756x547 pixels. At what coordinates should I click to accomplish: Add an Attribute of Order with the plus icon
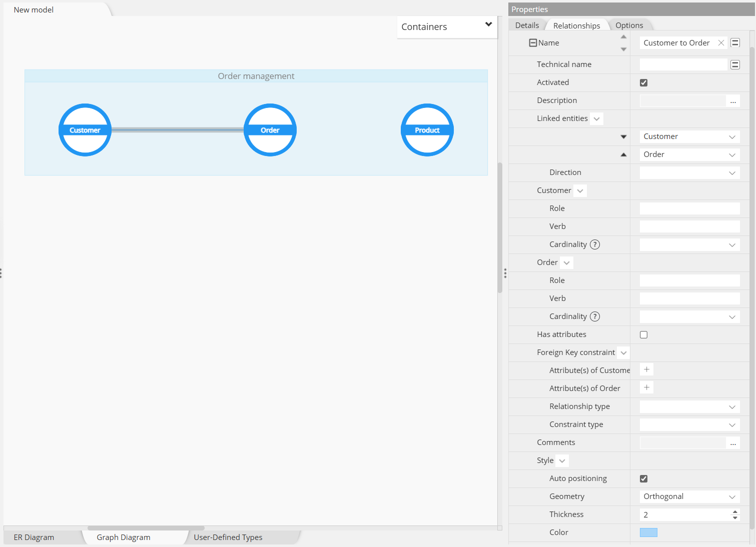tap(646, 387)
